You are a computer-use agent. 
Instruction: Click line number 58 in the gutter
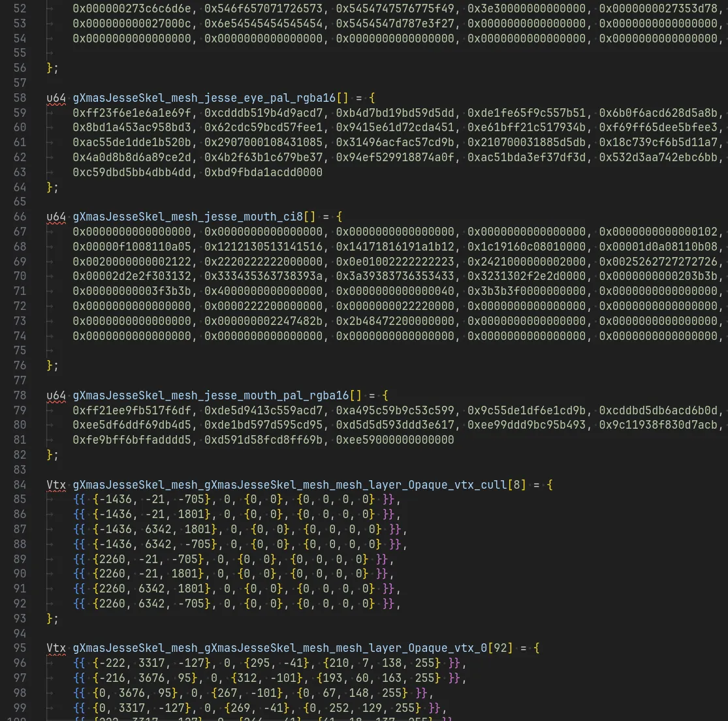(x=20, y=98)
